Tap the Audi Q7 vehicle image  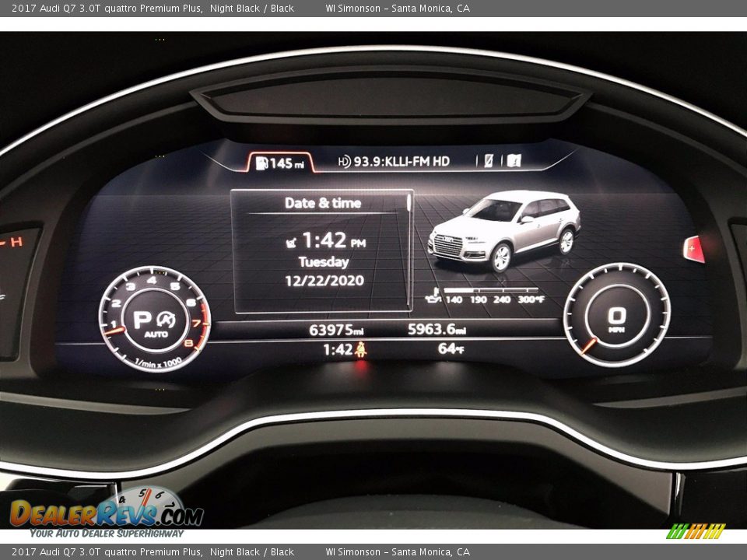(503, 230)
